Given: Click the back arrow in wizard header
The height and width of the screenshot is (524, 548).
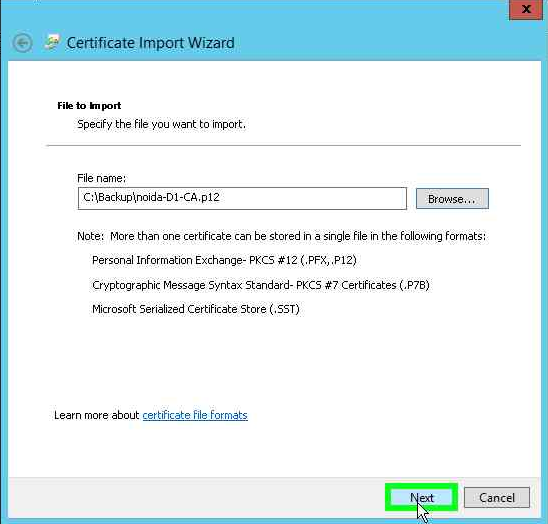Looking at the screenshot, I should pyautogui.click(x=23, y=43).
